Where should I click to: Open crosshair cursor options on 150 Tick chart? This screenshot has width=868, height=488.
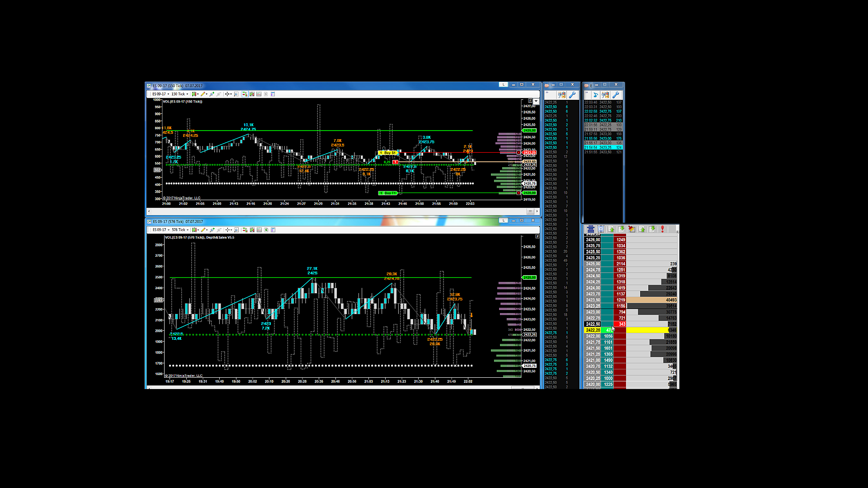click(228, 94)
